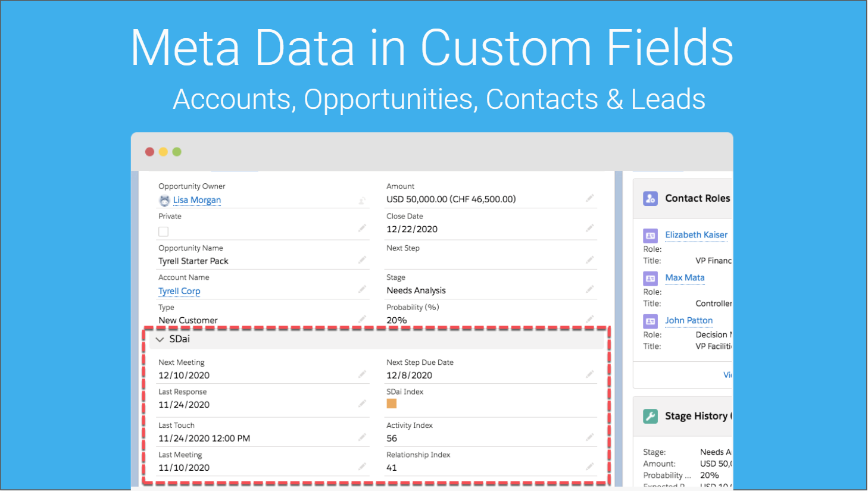Viewport: 868px width, 491px height.
Task: Click the orange SDai Index color indicator
Action: pos(392,404)
